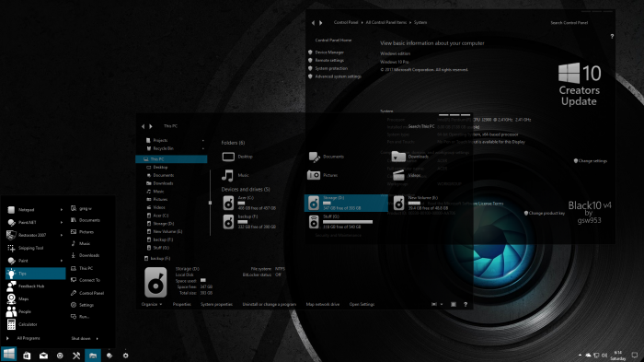Click the Windows Start button
Screen dimensions: 644x362
click(8, 355)
